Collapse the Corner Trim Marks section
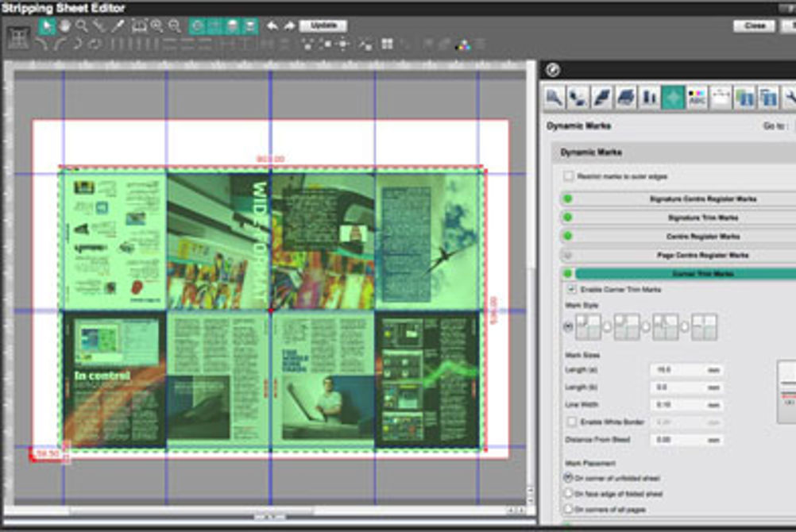796x532 pixels. click(x=703, y=274)
